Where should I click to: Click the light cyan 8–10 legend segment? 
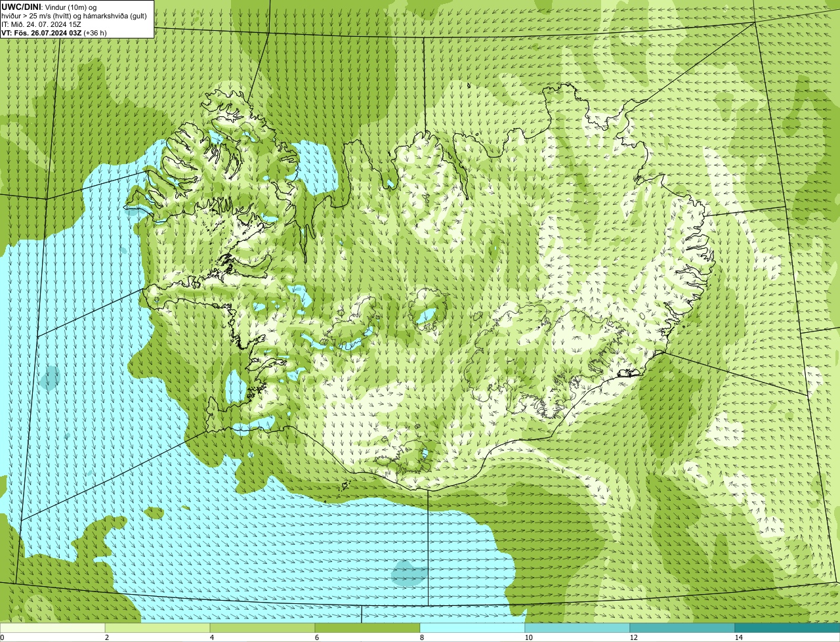click(x=472, y=628)
